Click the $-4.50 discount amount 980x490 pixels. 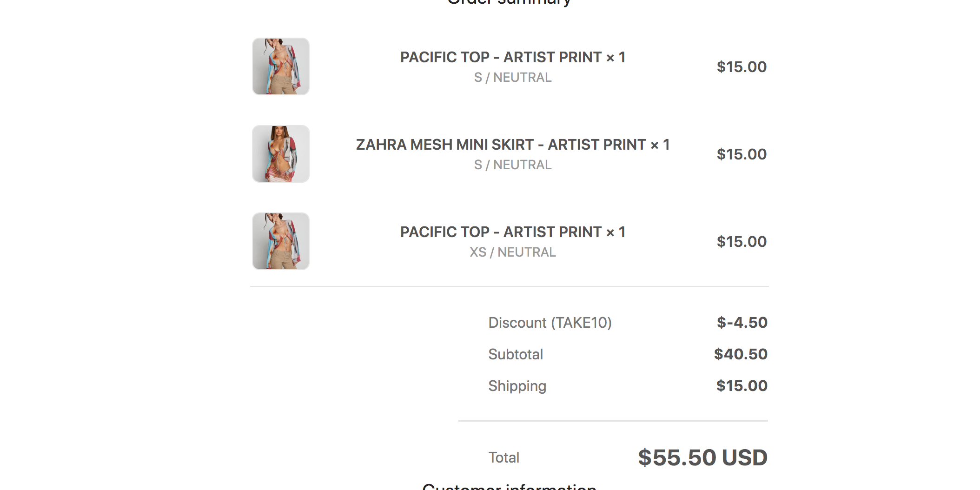(742, 323)
